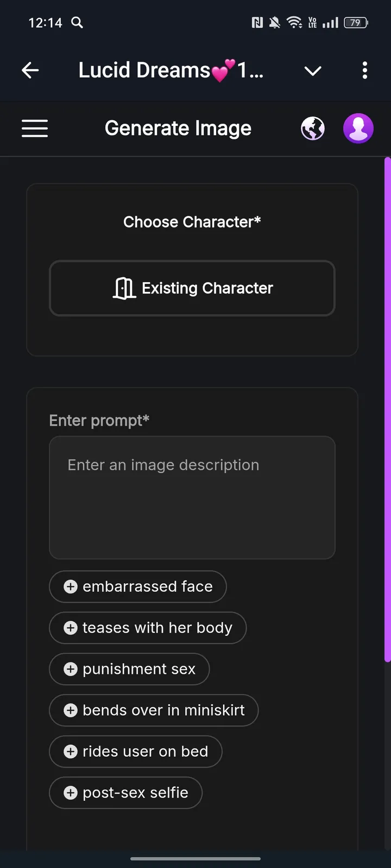Click the door icon inside Existing Character

click(x=124, y=288)
